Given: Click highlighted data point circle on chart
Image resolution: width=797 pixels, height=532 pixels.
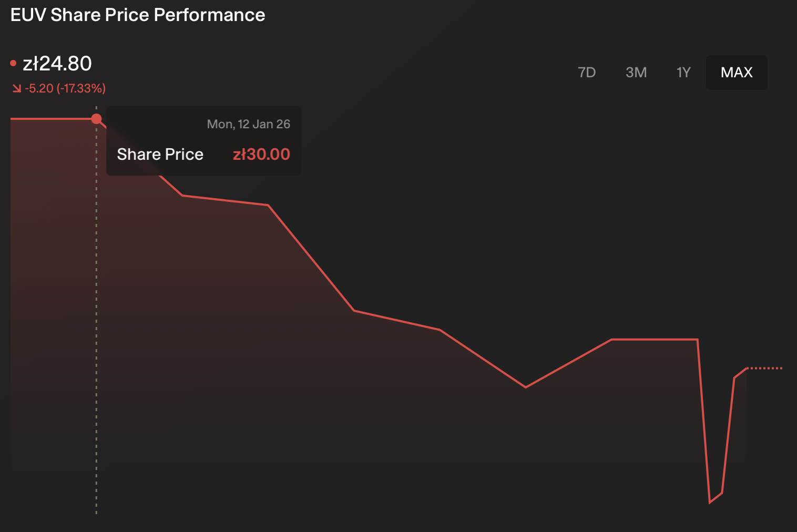Looking at the screenshot, I should [96, 119].
